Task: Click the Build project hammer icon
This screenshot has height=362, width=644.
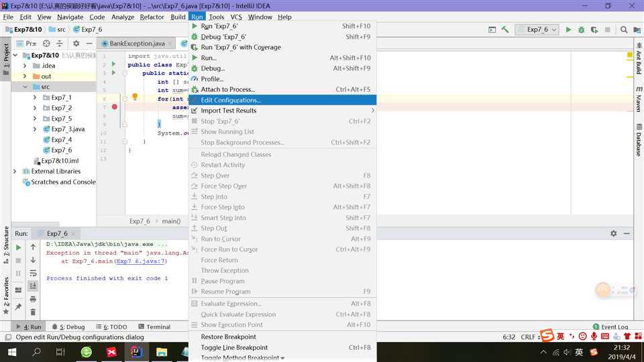Action: pyautogui.click(x=504, y=29)
